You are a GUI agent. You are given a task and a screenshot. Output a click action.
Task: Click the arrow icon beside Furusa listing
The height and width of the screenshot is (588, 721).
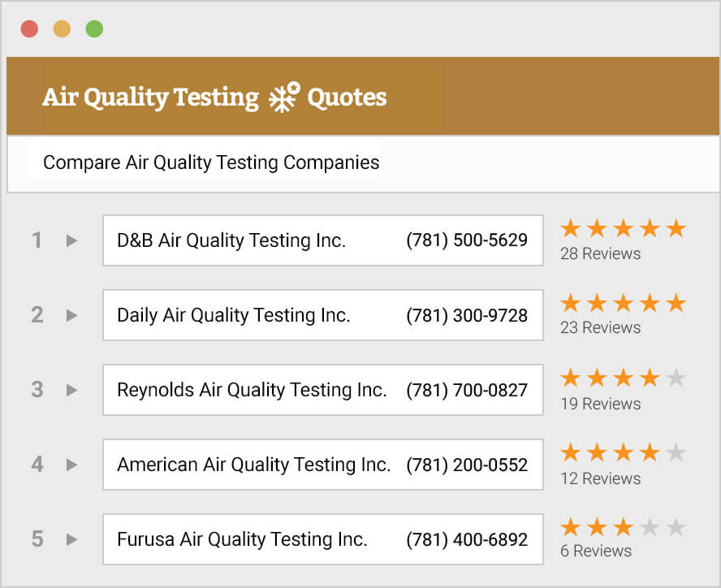71,539
